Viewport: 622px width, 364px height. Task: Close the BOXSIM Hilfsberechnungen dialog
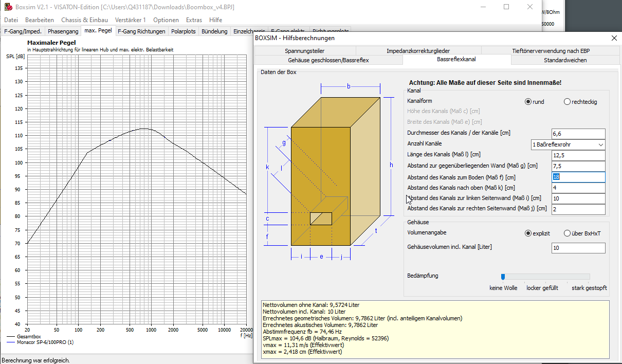pos(614,38)
